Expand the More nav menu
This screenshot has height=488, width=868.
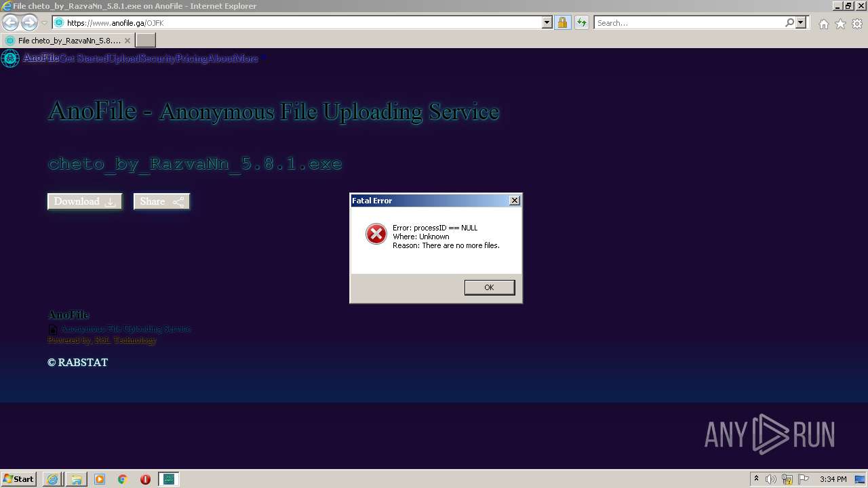tap(246, 58)
